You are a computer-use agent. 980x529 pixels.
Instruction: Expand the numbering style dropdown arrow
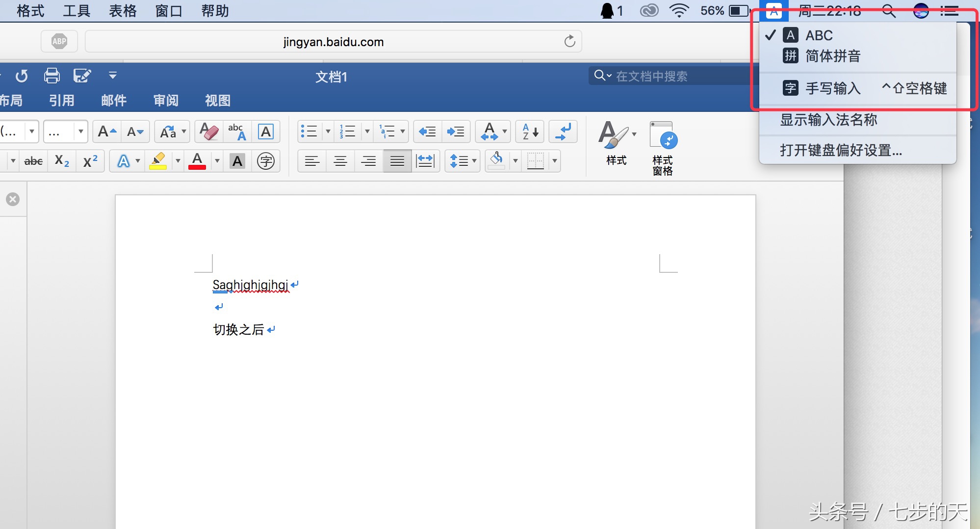click(367, 132)
